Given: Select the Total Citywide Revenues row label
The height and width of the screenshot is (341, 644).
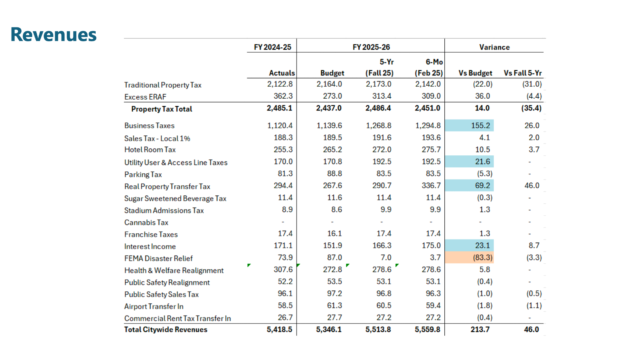Looking at the screenshot, I should pos(166,329).
